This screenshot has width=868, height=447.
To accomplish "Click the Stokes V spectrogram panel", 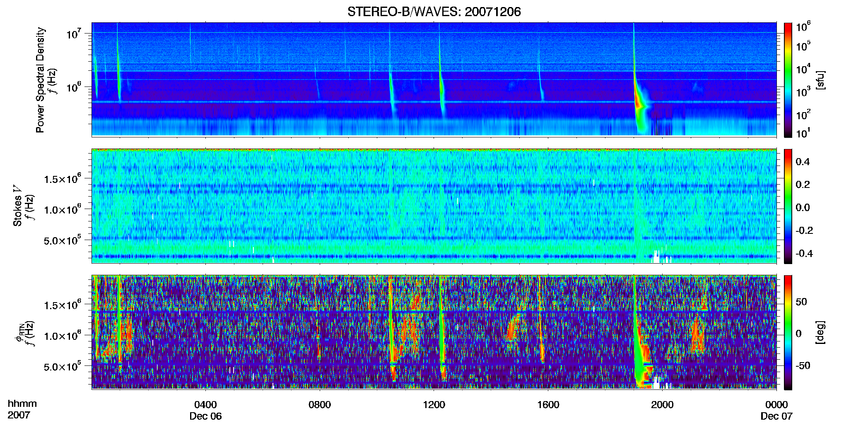I will pyautogui.click(x=434, y=206).
